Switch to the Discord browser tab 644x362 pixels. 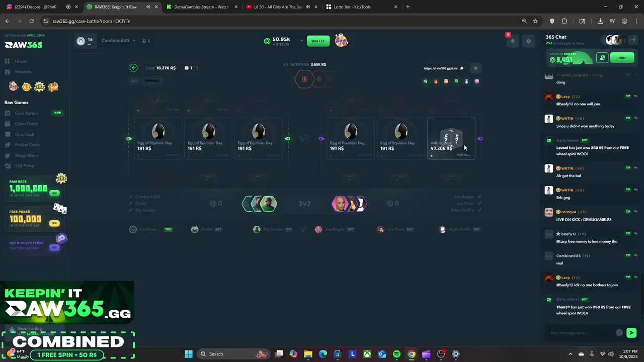click(40, 7)
